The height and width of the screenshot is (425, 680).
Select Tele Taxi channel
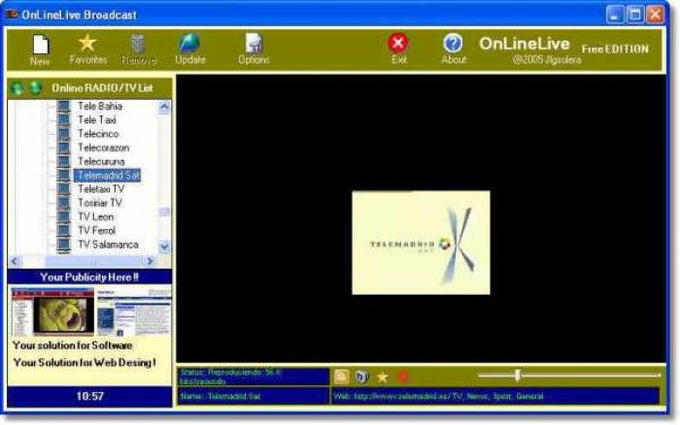coord(97,120)
